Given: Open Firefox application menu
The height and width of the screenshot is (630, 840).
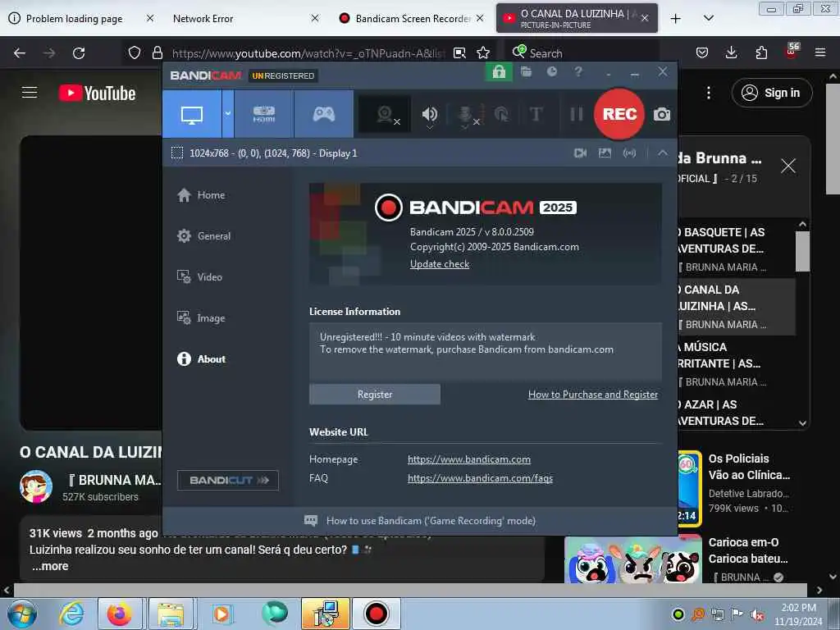Looking at the screenshot, I should click(x=820, y=52).
